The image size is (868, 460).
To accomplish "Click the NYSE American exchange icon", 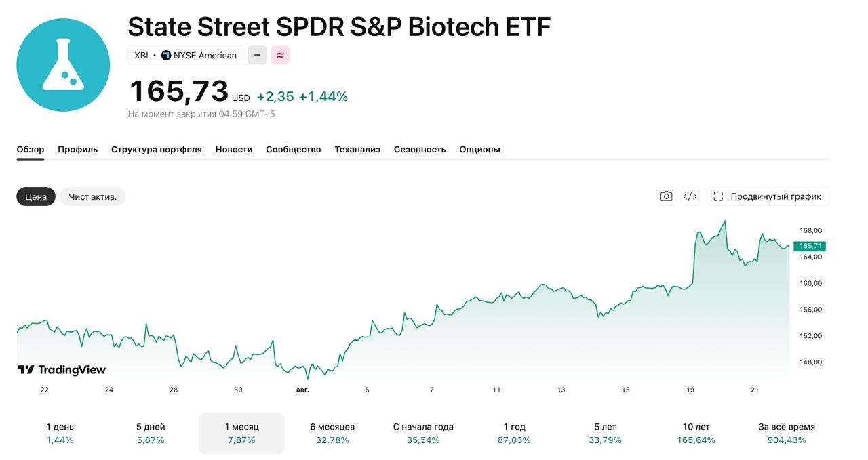I will pyautogui.click(x=166, y=56).
